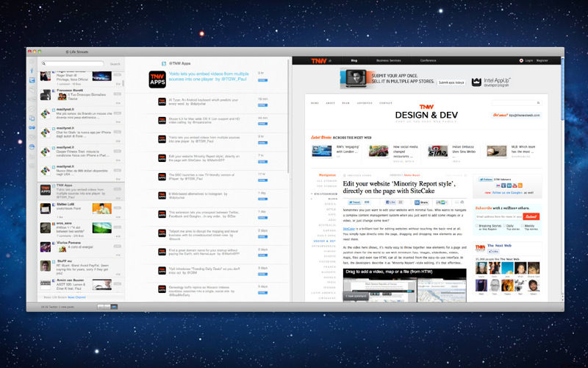The image size is (588, 368).
Task: Click the RSS icon in the follow box
Action: pyautogui.click(x=520, y=185)
